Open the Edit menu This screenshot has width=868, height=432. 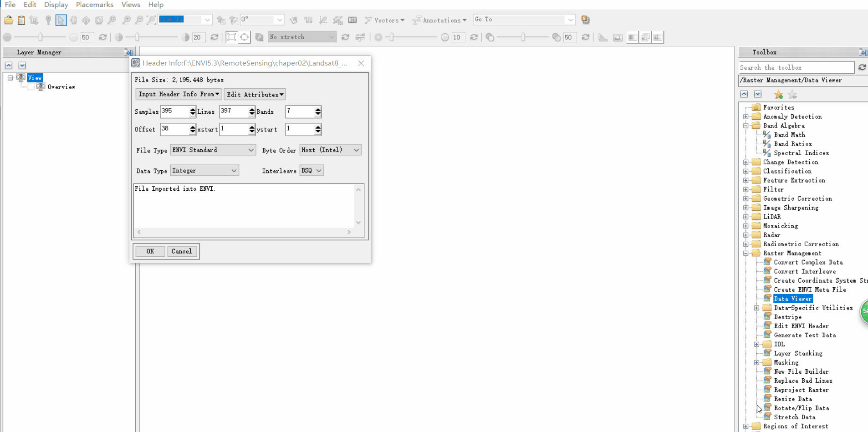(30, 5)
